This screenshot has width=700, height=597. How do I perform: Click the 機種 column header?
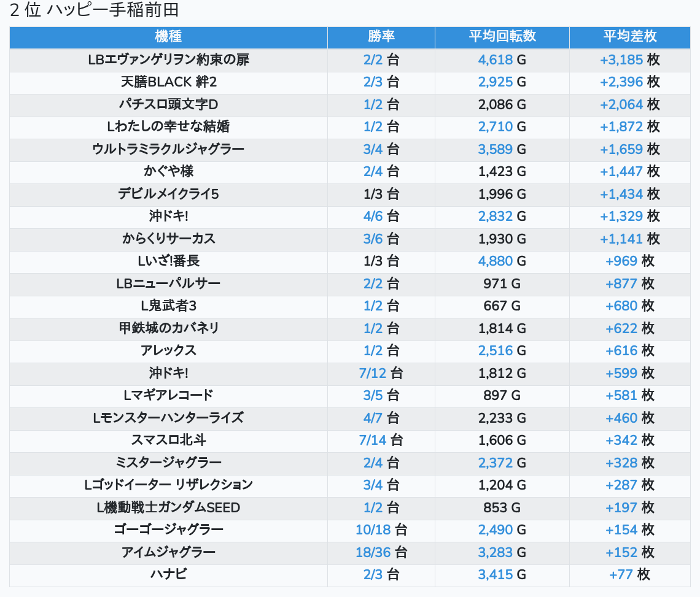(168, 37)
